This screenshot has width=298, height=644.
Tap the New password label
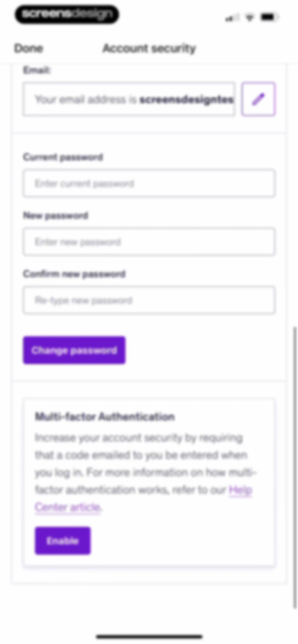click(x=56, y=215)
